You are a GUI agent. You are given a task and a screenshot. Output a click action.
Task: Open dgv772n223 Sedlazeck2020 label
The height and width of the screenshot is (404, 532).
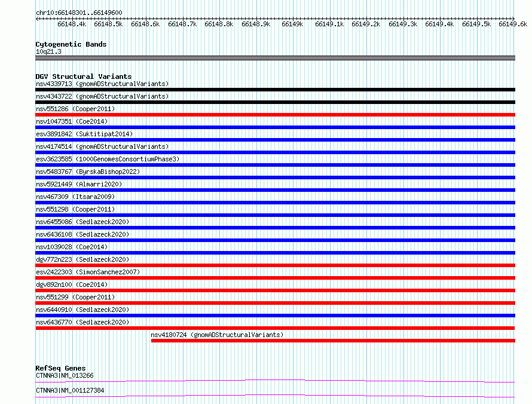82,259
